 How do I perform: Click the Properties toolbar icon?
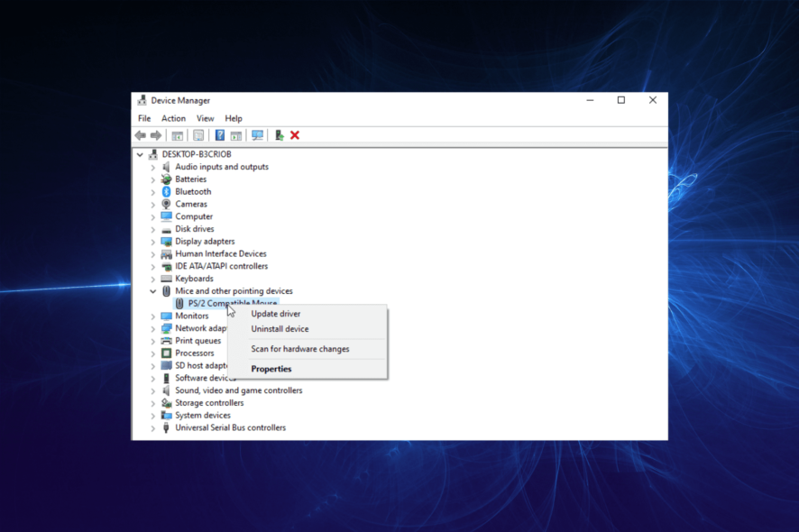pyautogui.click(x=198, y=135)
